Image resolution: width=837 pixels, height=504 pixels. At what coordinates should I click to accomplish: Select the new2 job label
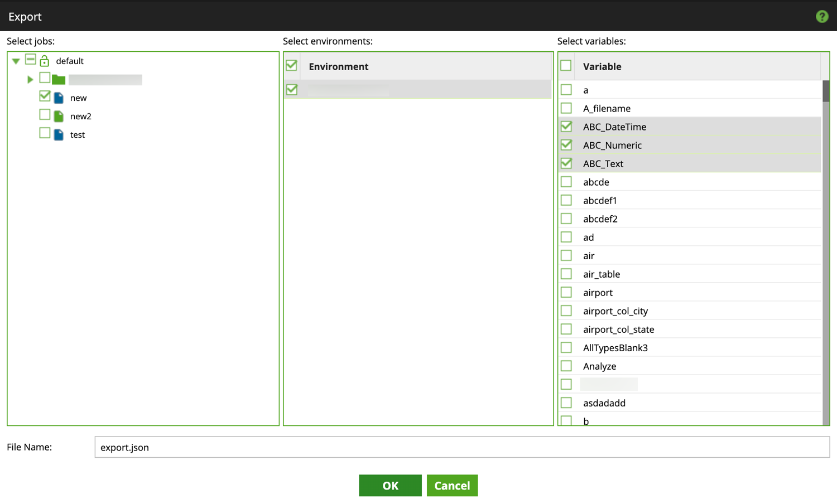[x=81, y=117]
